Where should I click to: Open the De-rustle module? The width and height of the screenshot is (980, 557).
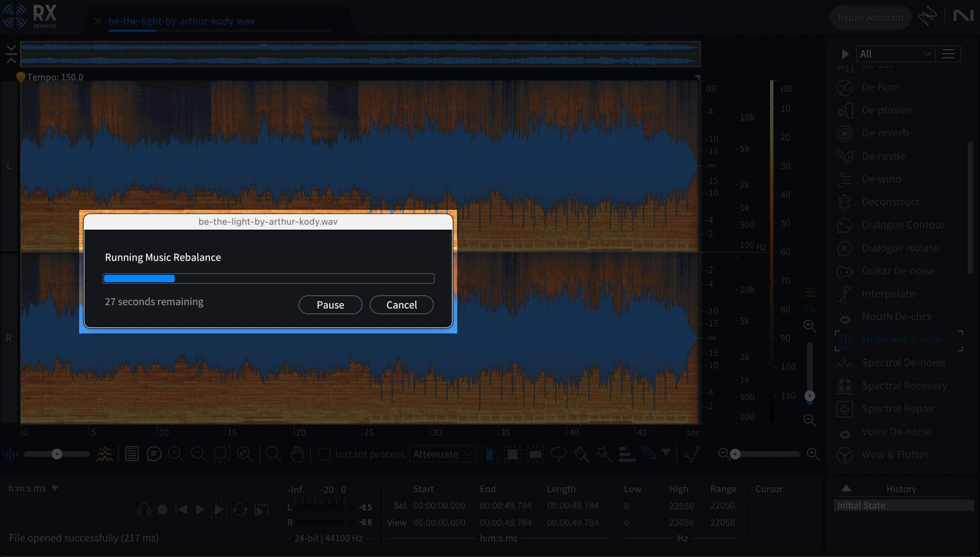coord(883,156)
